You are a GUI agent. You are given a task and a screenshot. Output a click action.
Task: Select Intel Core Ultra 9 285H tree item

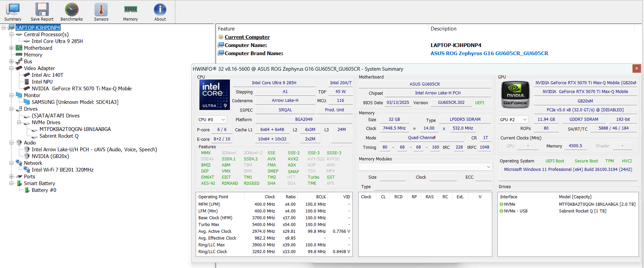[x=57, y=41]
